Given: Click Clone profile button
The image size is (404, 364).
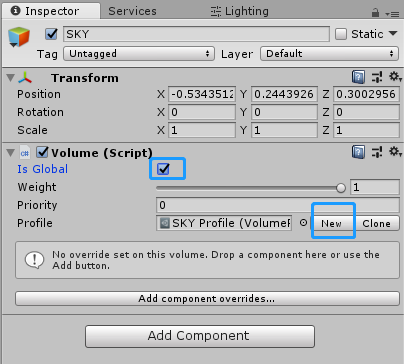Looking at the screenshot, I should pos(376,223).
